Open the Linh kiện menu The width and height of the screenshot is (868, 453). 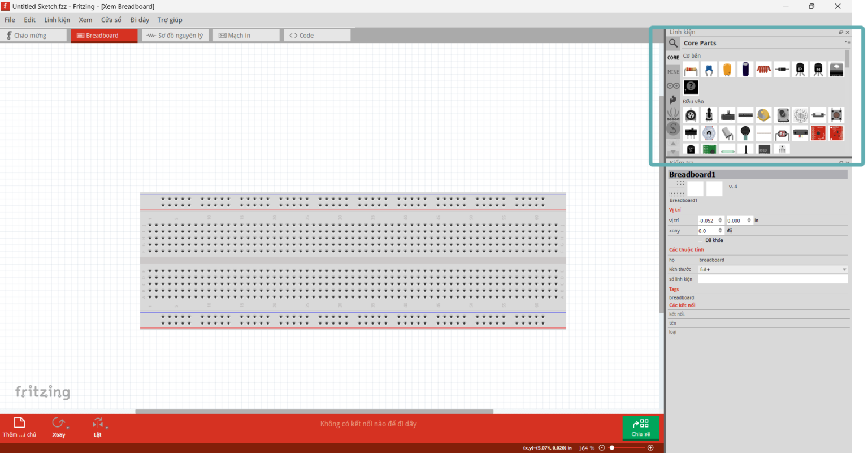point(57,20)
